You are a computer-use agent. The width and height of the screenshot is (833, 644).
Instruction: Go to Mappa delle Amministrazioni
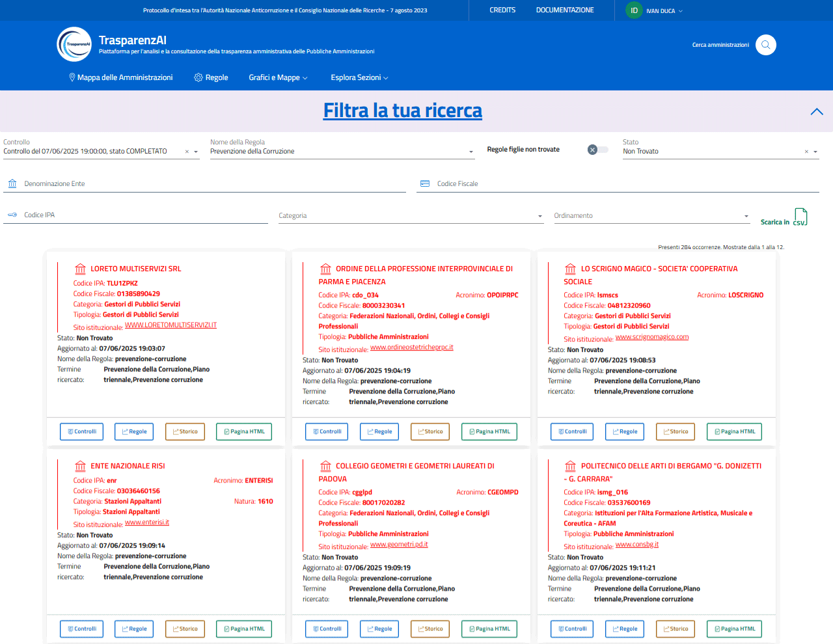tap(121, 77)
